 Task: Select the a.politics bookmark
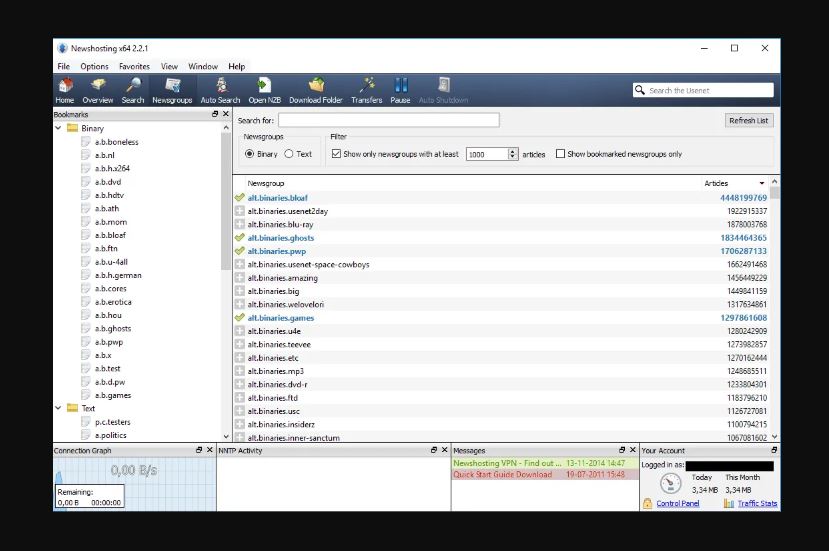click(x=110, y=435)
